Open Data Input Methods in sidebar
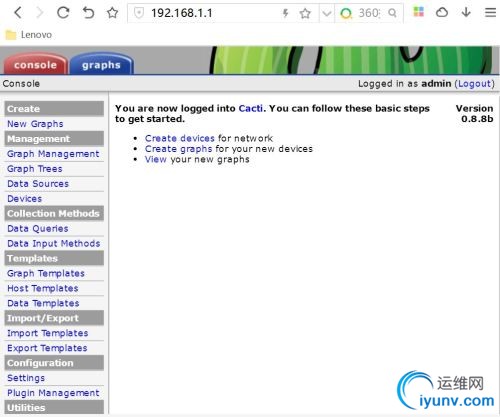The width and height of the screenshot is (500, 417). pyautogui.click(x=54, y=243)
